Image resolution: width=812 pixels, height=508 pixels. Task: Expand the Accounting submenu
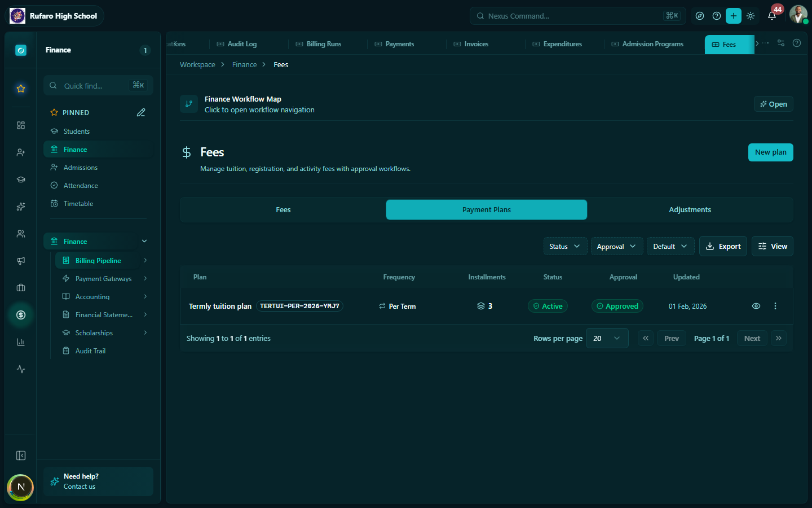pyautogui.click(x=145, y=296)
